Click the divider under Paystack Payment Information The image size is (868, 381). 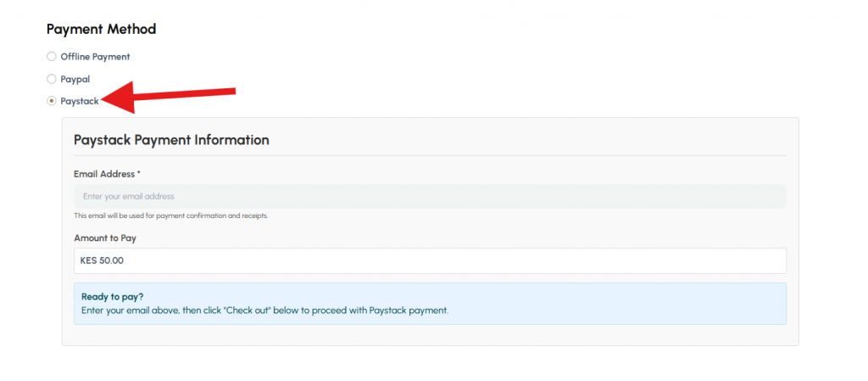[430, 155]
